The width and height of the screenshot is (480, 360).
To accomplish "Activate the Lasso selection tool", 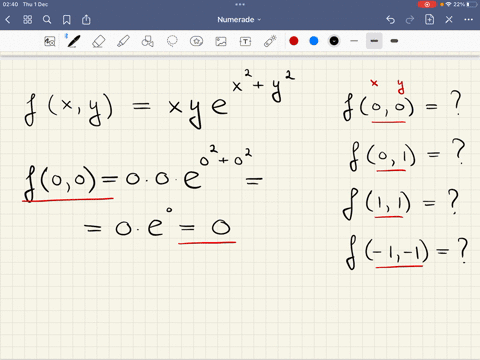I will click(x=172, y=41).
